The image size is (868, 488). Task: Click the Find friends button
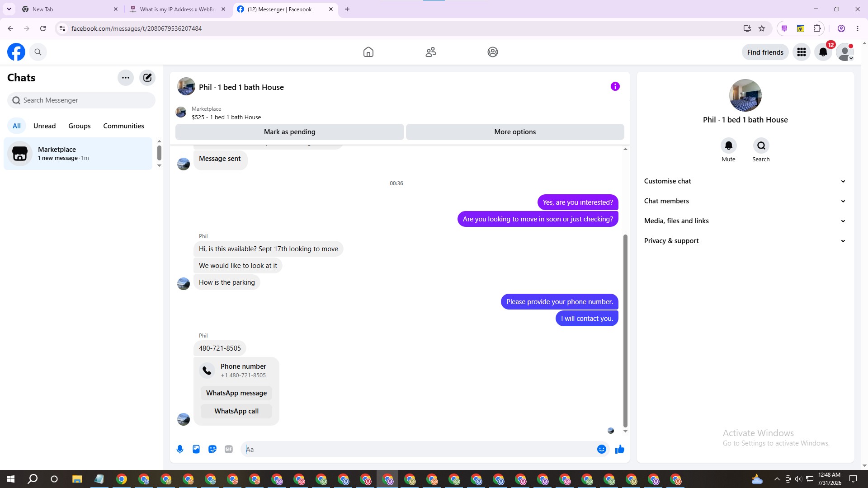765,52
